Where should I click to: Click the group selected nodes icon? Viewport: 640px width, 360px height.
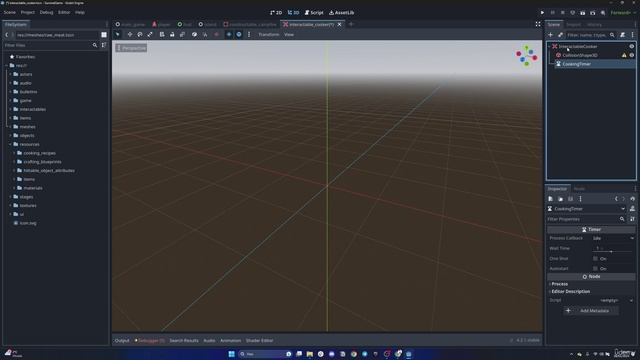tap(182, 35)
